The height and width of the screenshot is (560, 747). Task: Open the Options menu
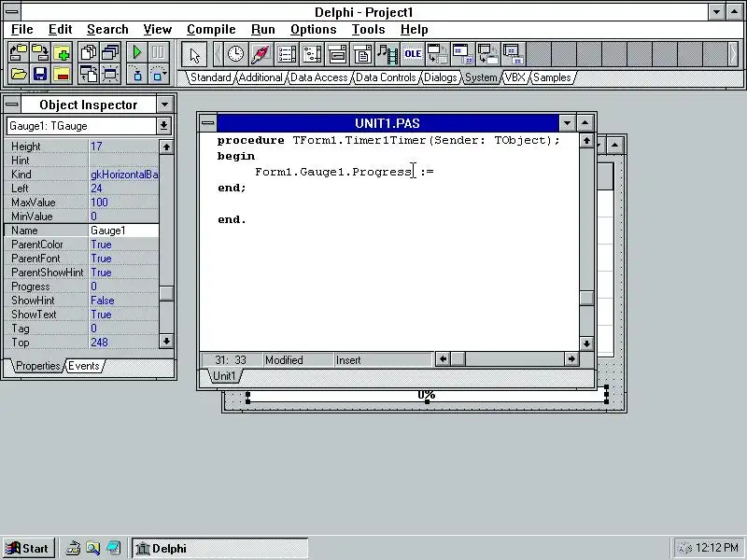click(x=314, y=30)
